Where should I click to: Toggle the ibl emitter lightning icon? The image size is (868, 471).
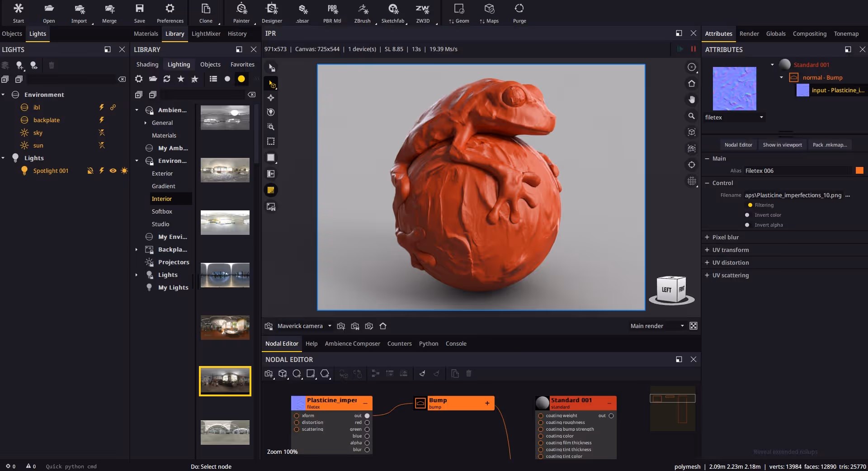(x=102, y=107)
